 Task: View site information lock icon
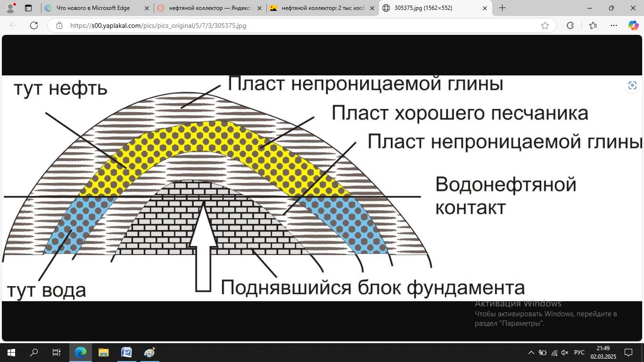click(59, 25)
